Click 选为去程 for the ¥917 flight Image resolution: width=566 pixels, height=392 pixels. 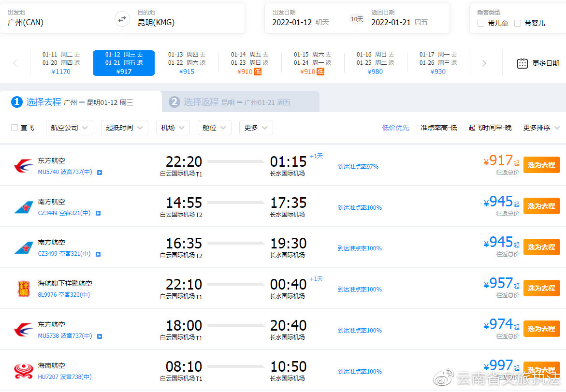[x=541, y=164]
